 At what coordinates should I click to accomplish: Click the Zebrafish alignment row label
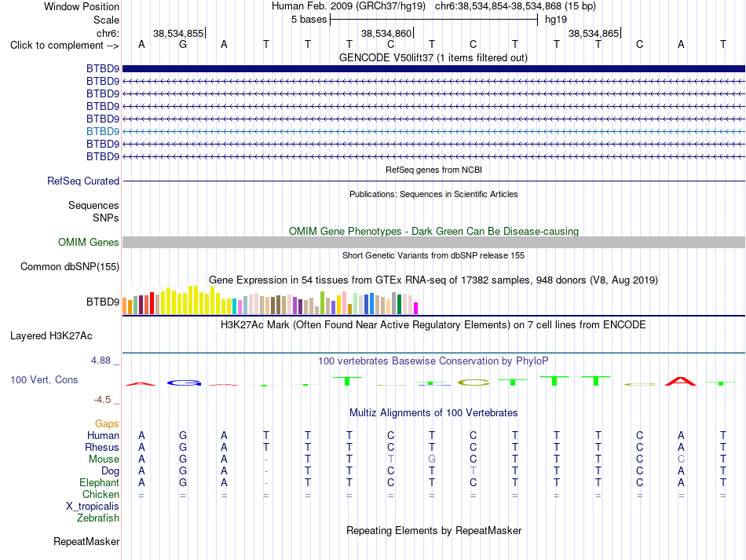[x=98, y=518]
